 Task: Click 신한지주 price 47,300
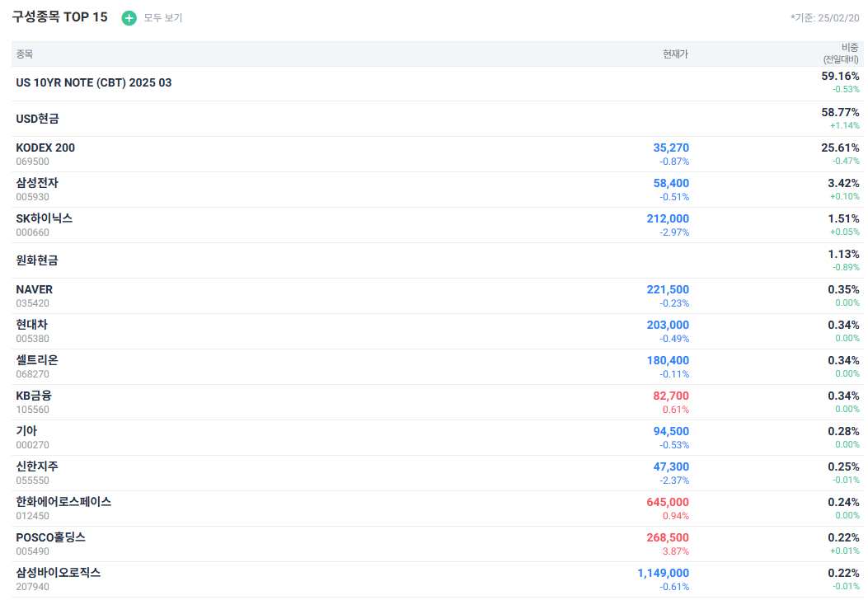click(671, 466)
